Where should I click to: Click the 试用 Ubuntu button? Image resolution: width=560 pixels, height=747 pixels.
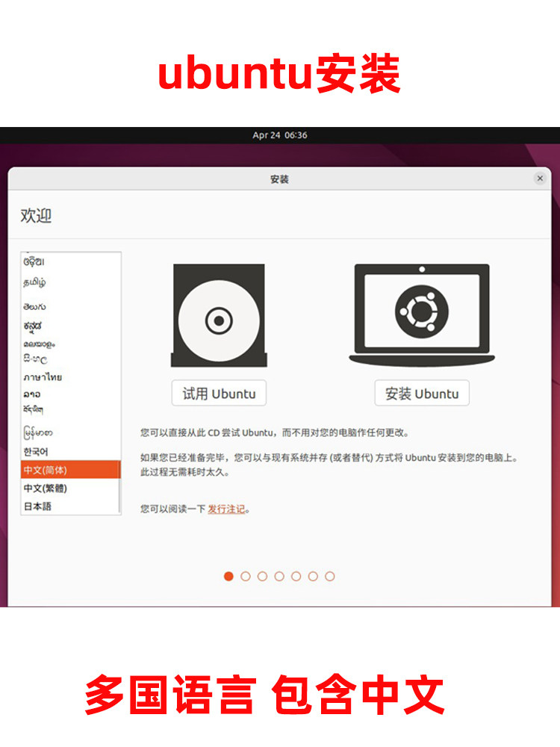click(219, 394)
